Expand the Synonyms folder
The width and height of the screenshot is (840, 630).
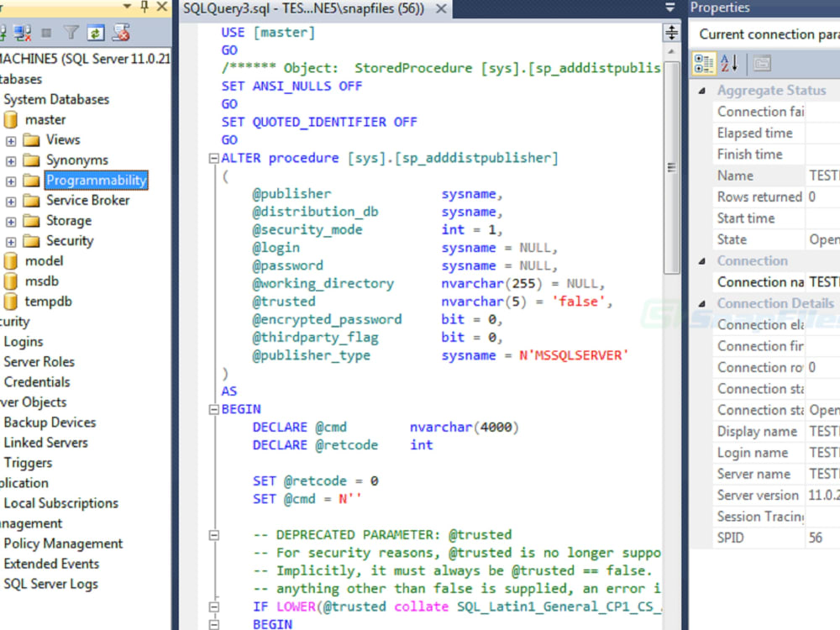[x=11, y=161]
